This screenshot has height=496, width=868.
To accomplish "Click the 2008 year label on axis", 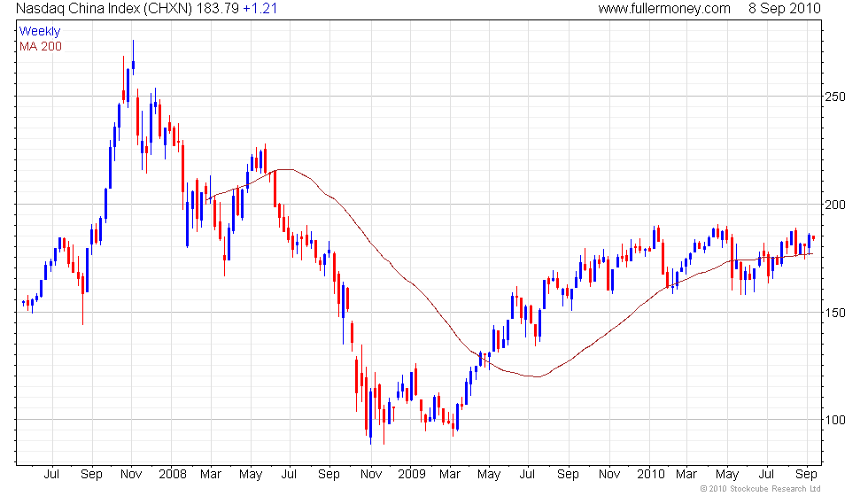I will coord(172,475).
